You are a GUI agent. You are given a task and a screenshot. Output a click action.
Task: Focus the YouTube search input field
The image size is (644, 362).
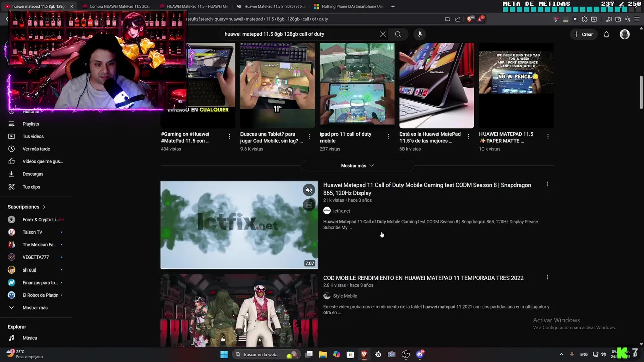300,34
